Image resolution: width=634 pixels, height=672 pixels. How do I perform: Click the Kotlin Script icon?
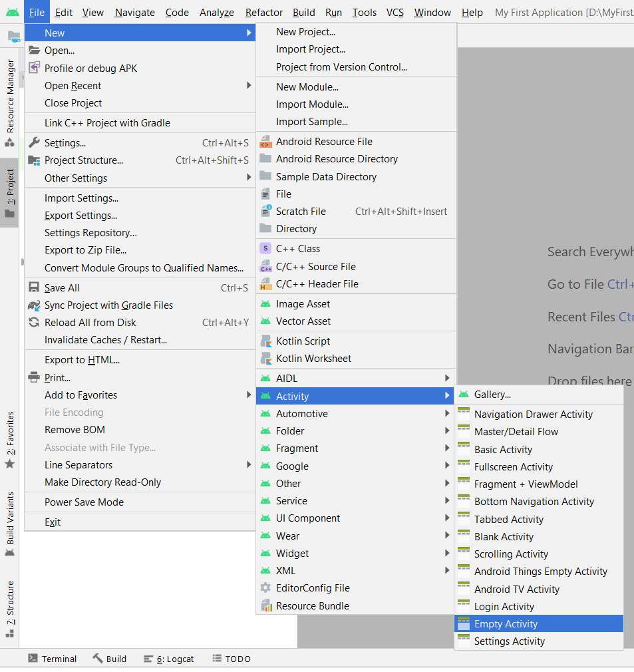(x=265, y=341)
